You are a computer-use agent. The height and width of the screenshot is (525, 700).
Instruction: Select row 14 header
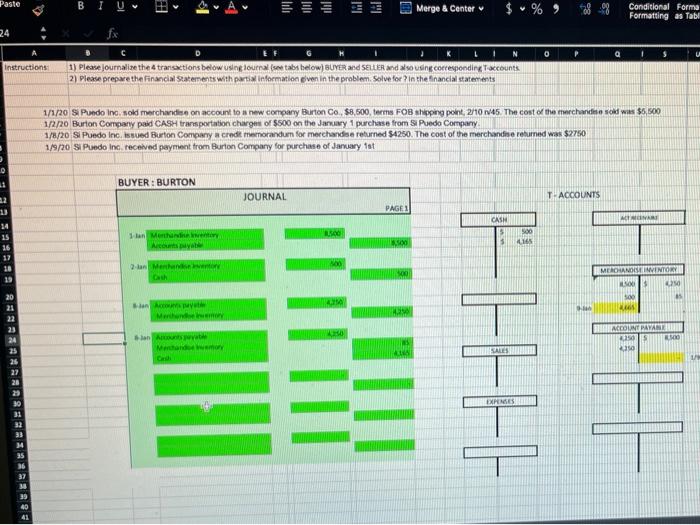tap(5, 227)
